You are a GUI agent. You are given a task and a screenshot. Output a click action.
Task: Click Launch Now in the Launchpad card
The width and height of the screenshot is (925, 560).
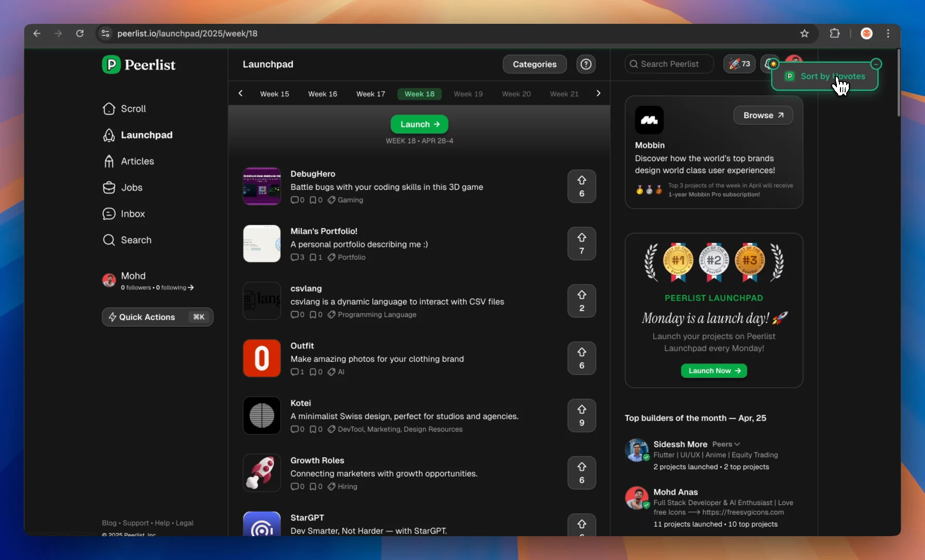(713, 370)
